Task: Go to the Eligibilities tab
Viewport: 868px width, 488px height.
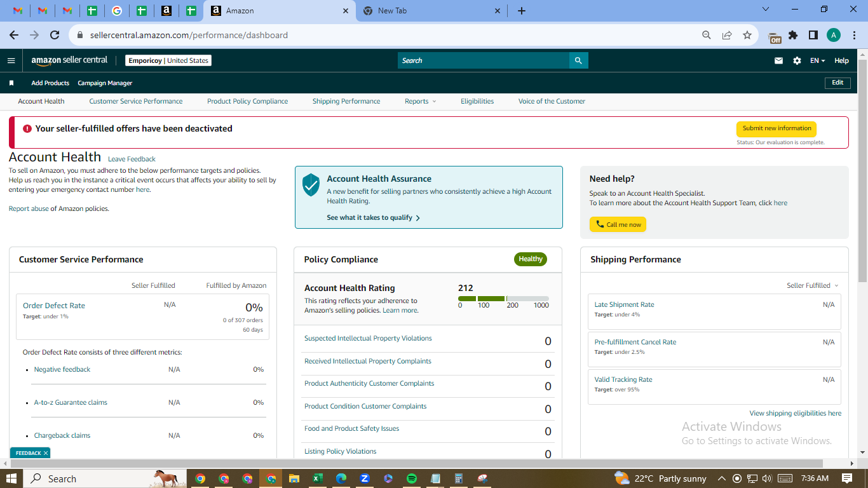Action: pos(477,101)
